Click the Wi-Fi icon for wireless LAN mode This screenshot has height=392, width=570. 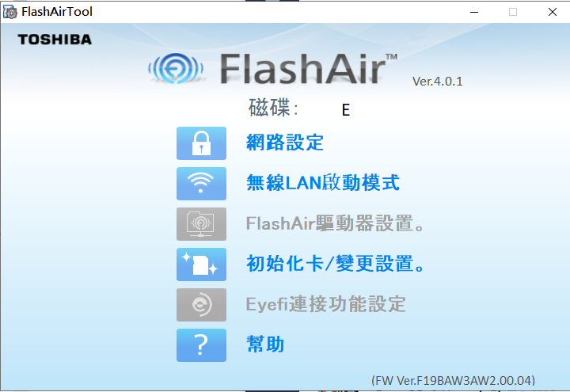click(x=201, y=184)
